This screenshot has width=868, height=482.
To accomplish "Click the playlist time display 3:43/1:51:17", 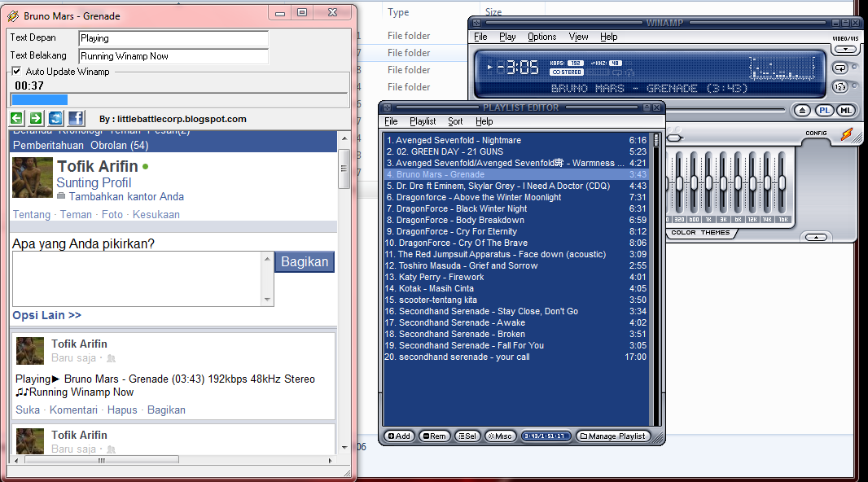I will point(546,436).
